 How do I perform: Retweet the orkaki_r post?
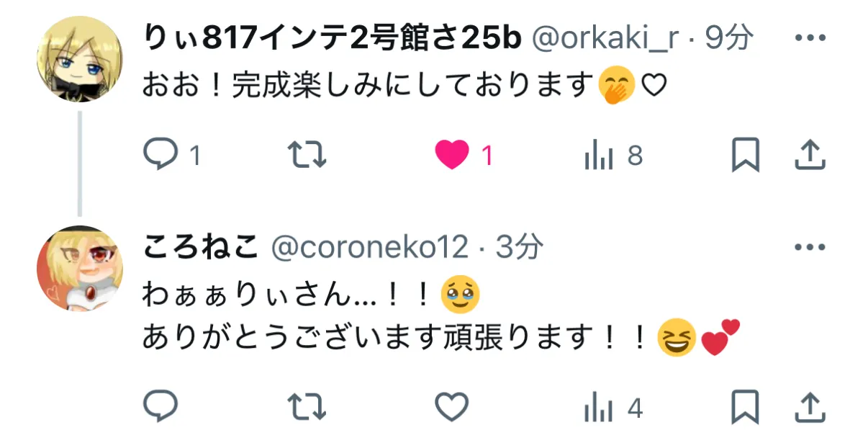pos(307,155)
